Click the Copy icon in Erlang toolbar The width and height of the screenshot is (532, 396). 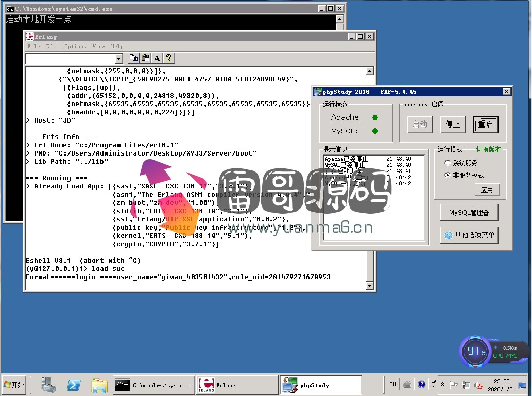133,58
